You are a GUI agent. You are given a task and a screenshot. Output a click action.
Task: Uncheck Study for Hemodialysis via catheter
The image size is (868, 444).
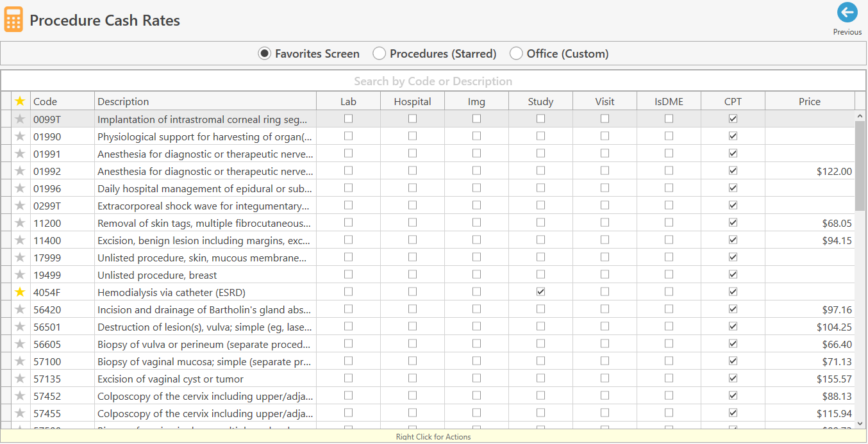540,292
